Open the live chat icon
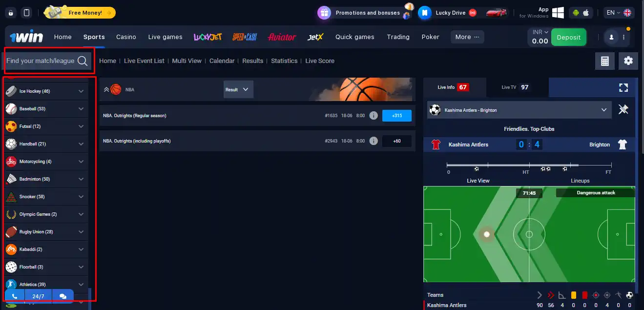Image resolution: width=644 pixels, height=310 pixels. coord(63,296)
